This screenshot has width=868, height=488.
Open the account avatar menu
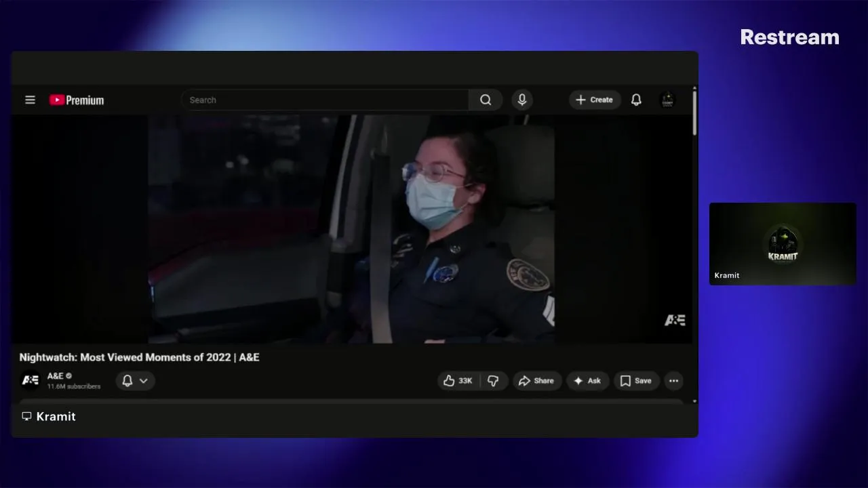[667, 100]
